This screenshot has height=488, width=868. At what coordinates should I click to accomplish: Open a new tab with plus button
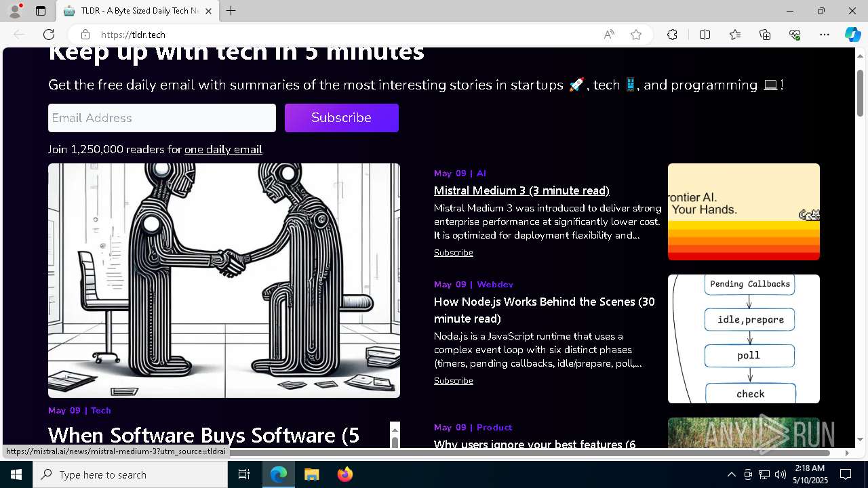tap(231, 11)
